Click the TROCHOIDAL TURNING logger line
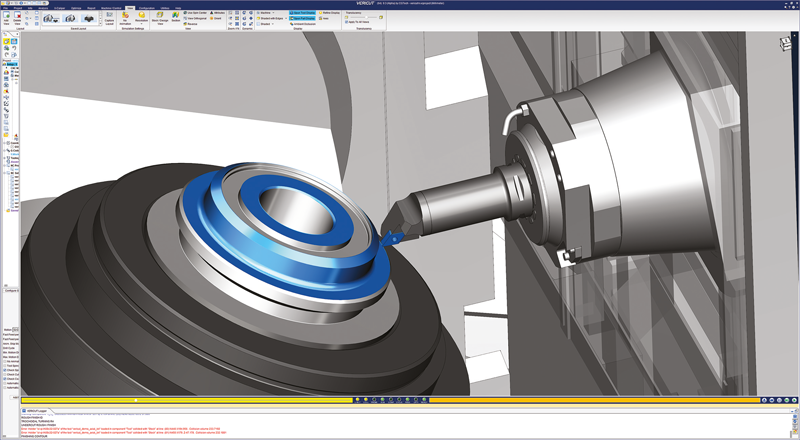Viewport: 800px width, 440px height. tap(37, 421)
